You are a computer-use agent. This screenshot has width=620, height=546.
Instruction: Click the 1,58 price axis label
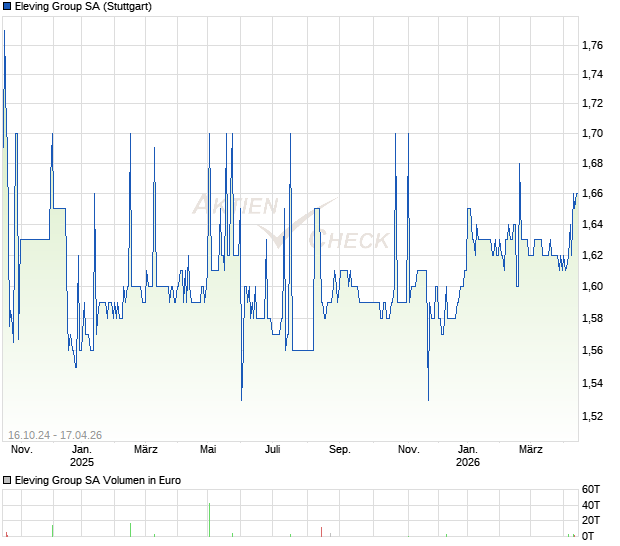click(592, 318)
